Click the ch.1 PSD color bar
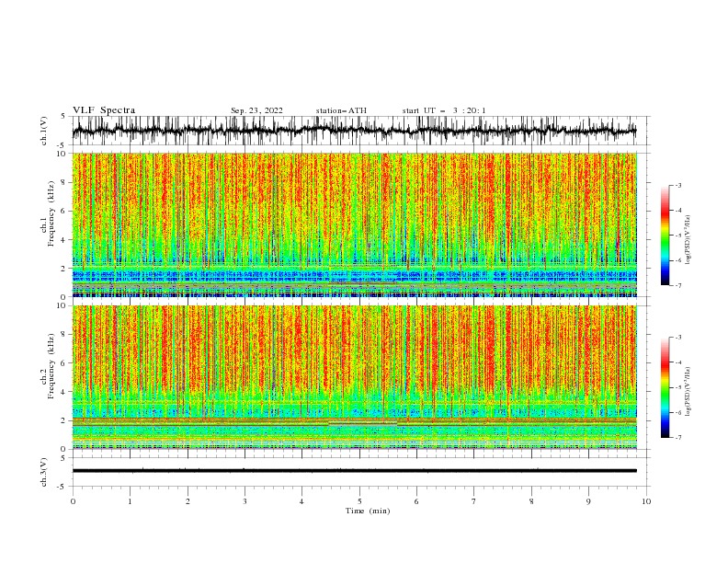The width and height of the screenshot is (728, 563). [x=665, y=236]
